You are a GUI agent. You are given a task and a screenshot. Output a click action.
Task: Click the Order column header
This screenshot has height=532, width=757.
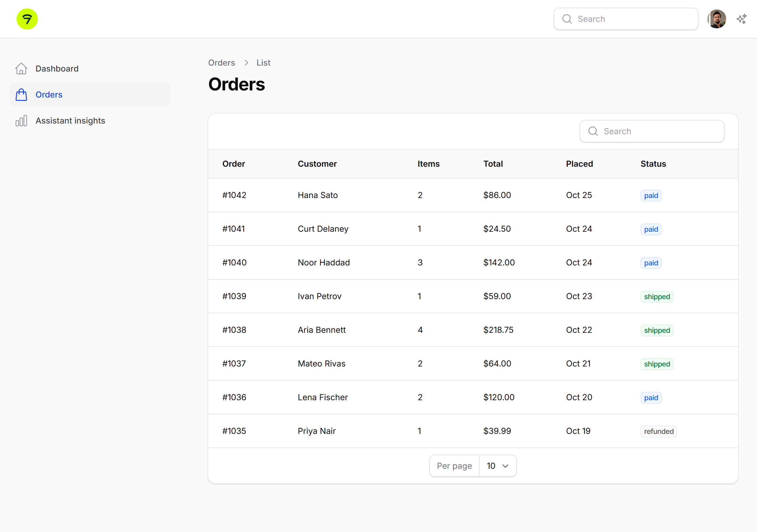[234, 164]
